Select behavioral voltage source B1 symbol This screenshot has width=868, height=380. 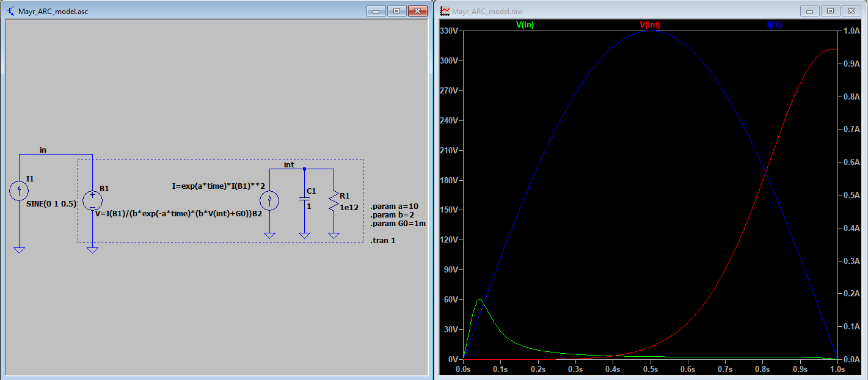point(92,200)
